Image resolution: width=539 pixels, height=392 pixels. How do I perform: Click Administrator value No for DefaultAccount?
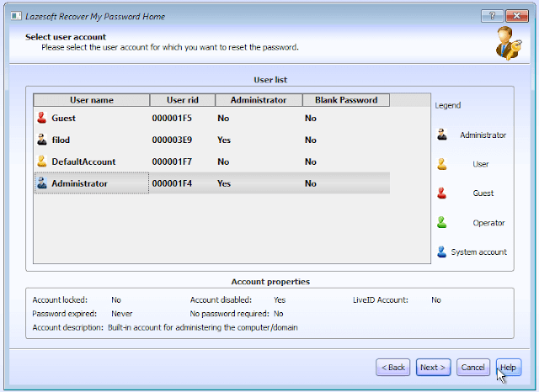tap(223, 162)
